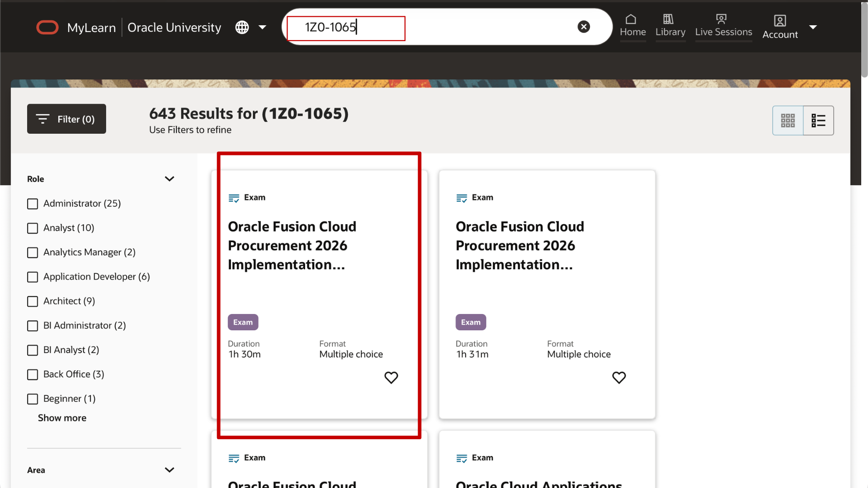View Live Sessions
The width and height of the screenshot is (868, 488).
pyautogui.click(x=723, y=26)
